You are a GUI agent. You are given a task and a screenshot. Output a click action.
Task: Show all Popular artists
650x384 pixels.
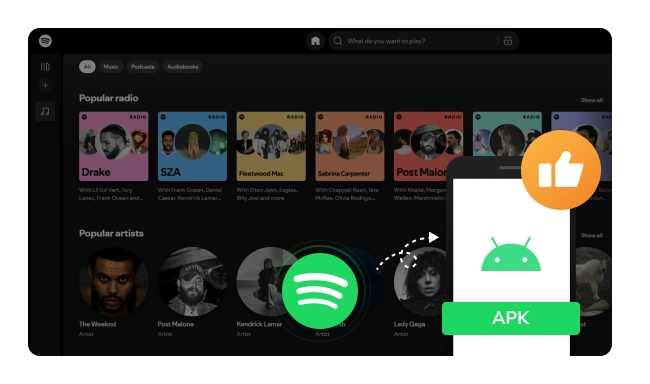pos(592,235)
